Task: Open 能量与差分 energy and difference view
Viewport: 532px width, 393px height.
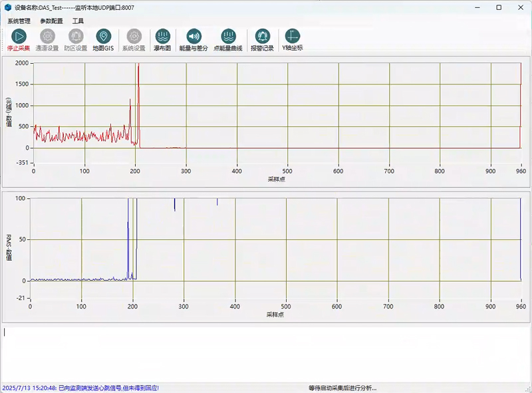Action: pos(194,37)
